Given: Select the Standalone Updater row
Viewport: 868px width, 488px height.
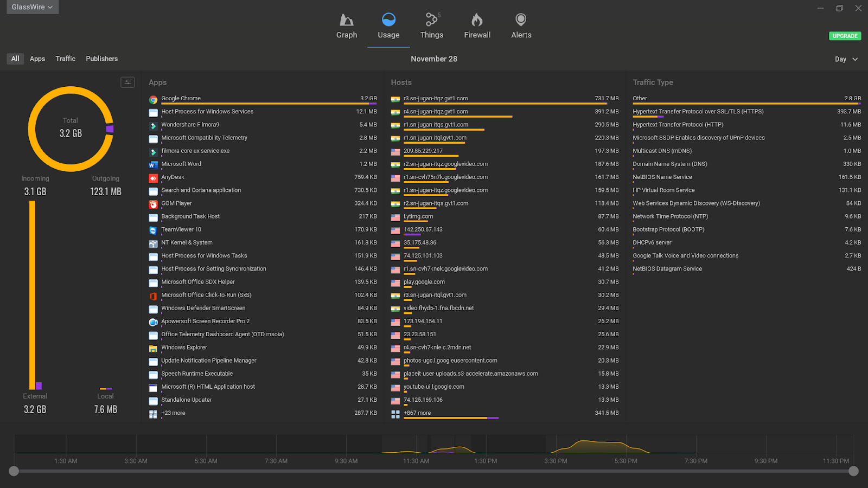Looking at the screenshot, I should (x=263, y=400).
